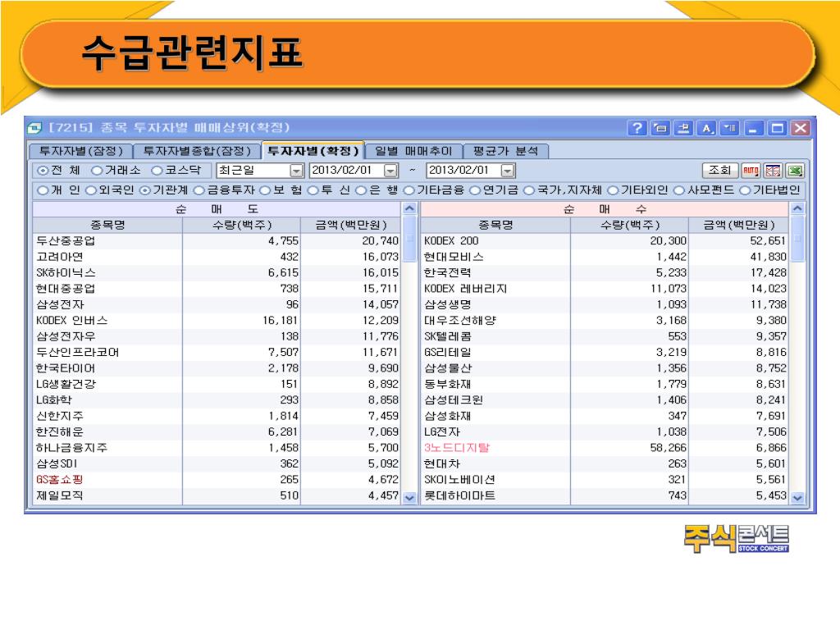
Task: Click up arrow of 순매수 table scrollbar
Action: (797, 209)
